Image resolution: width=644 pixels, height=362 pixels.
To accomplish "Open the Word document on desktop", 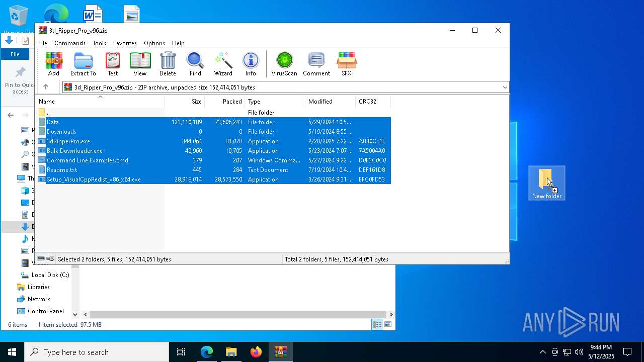I will (x=93, y=14).
